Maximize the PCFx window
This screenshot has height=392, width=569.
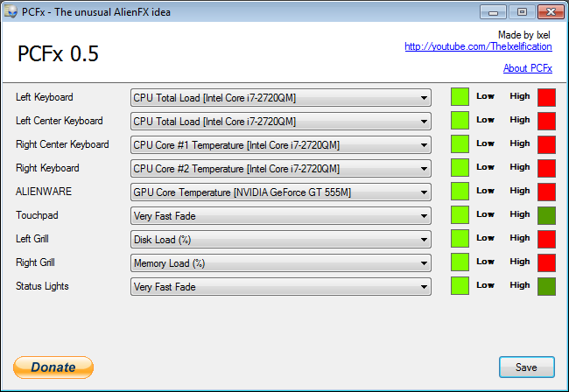(522, 12)
